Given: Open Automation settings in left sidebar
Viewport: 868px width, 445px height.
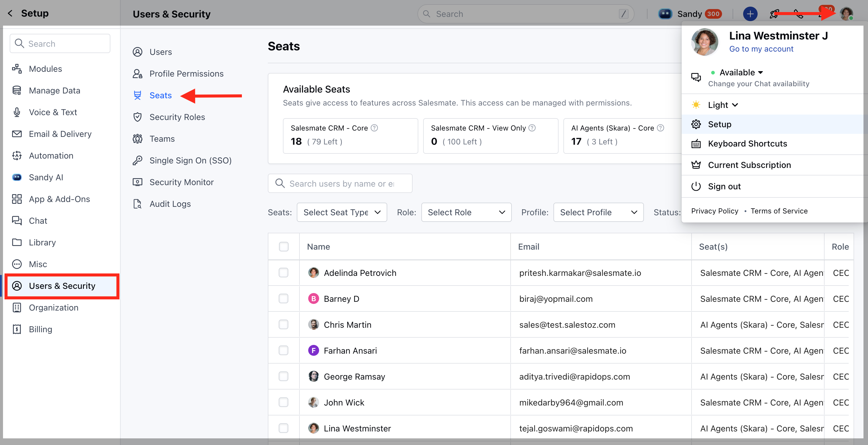Looking at the screenshot, I should (x=51, y=156).
